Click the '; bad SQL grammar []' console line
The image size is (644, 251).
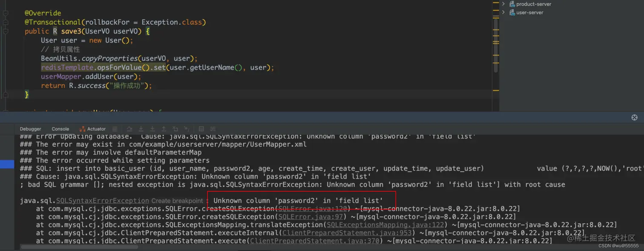[292, 185]
